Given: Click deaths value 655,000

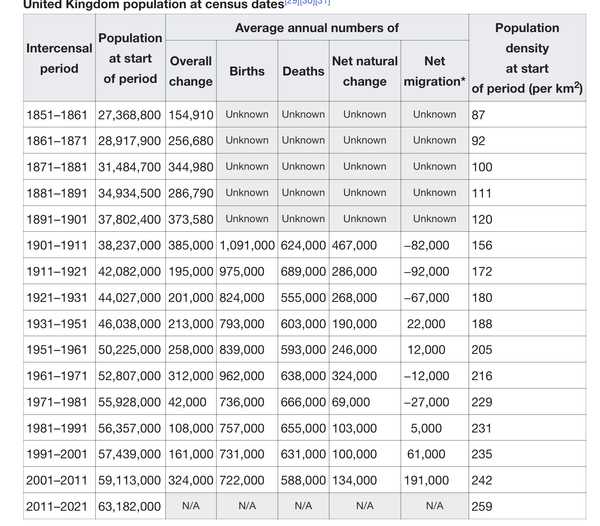Looking at the screenshot, I should [x=303, y=428].
